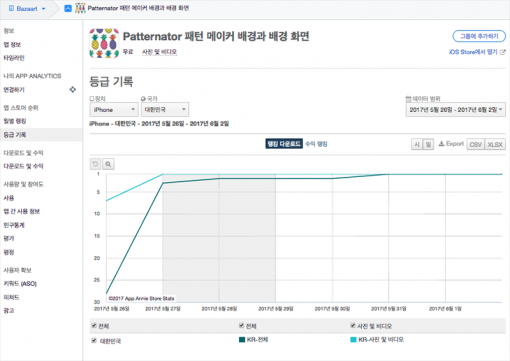The image size is (510, 361).
Task: Open 일별 랭킹 in the sidebar
Action: pos(15,121)
